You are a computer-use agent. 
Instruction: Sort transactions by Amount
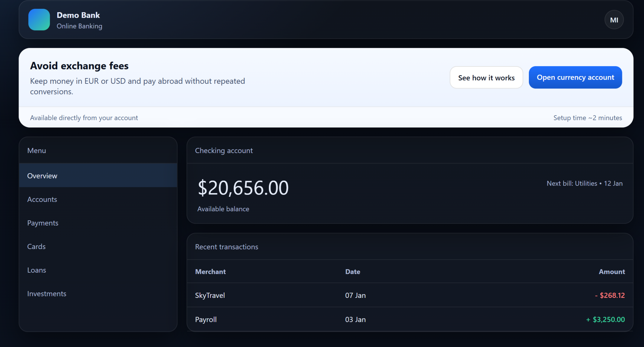612,271
